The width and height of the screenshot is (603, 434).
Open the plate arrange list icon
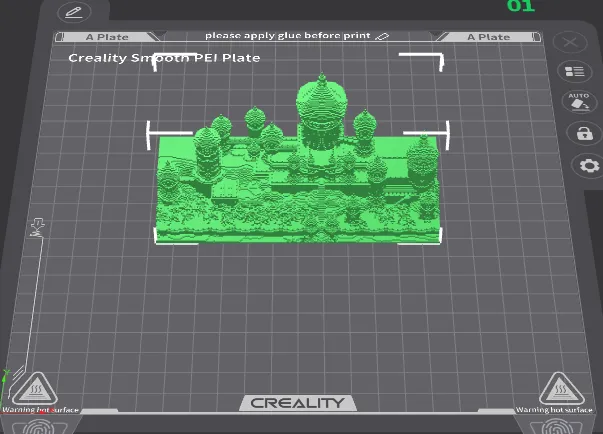pos(575,72)
